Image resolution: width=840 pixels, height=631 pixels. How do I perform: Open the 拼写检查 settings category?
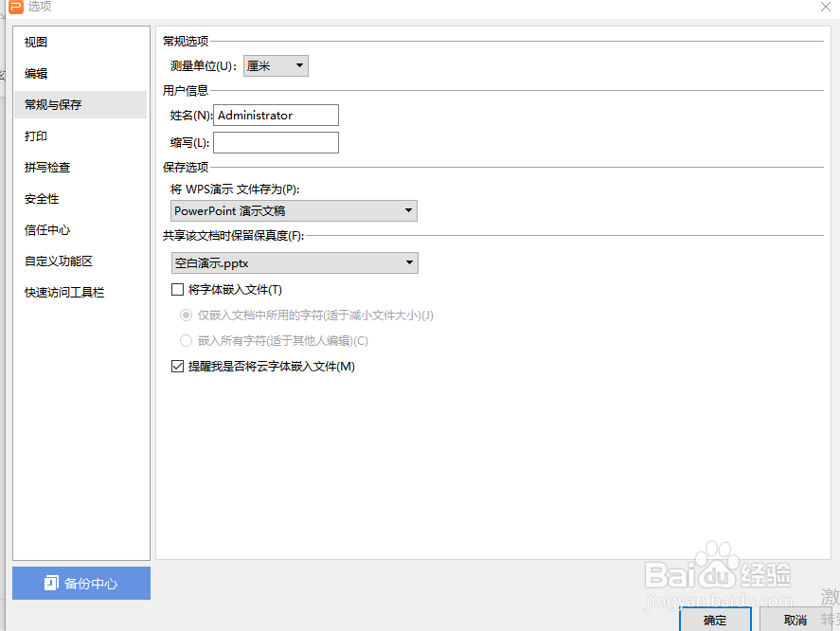(x=80, y=168)
